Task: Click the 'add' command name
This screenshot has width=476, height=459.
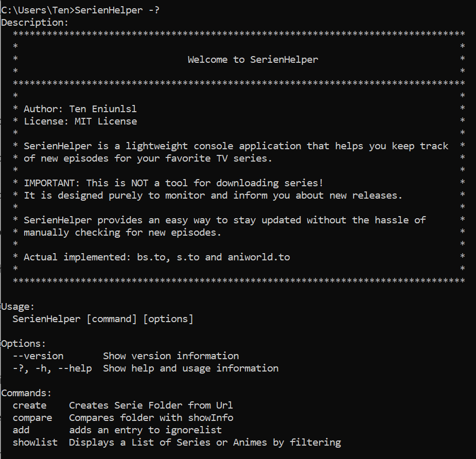Action: pos(21,430)
